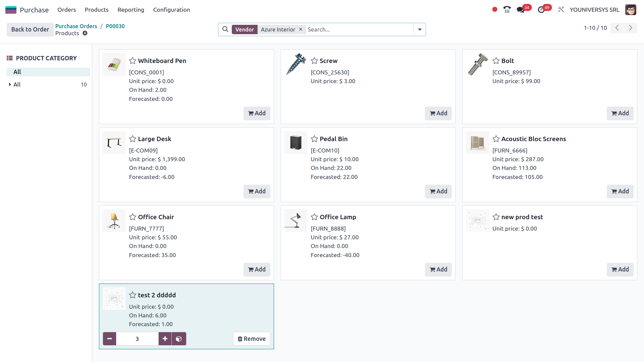The width and height of the screenshot is (644, 362).
Task: Open the user avatar menu
Action: coord(631,10)
